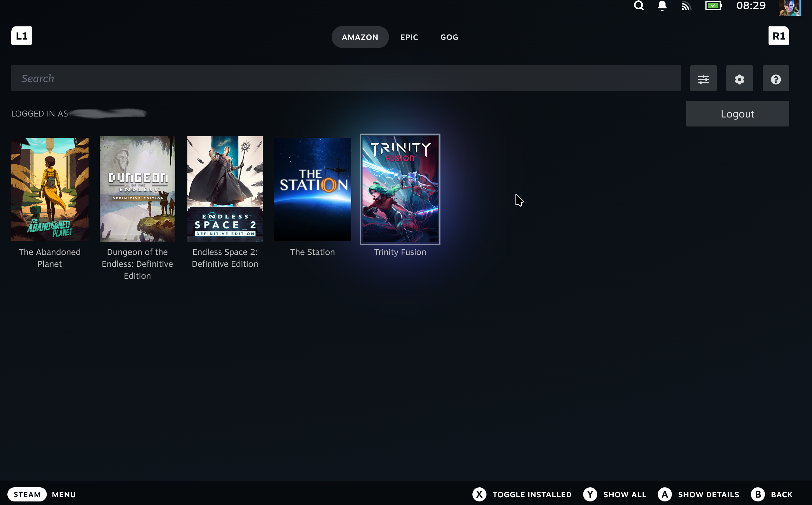The height and width of the screenshot is (505, 812).
Task: Check the wireless signal status icon
Action: click(x=686, y=6)
